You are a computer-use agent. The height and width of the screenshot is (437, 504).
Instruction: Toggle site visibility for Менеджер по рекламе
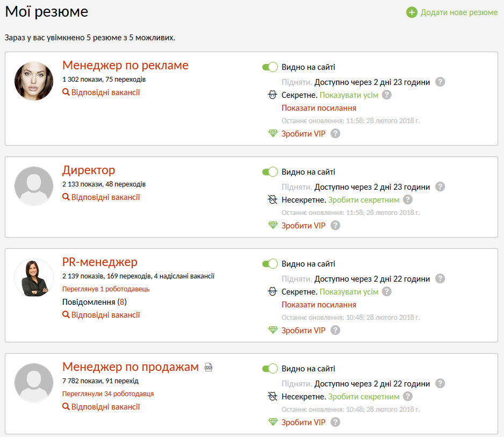coord(270,67)
